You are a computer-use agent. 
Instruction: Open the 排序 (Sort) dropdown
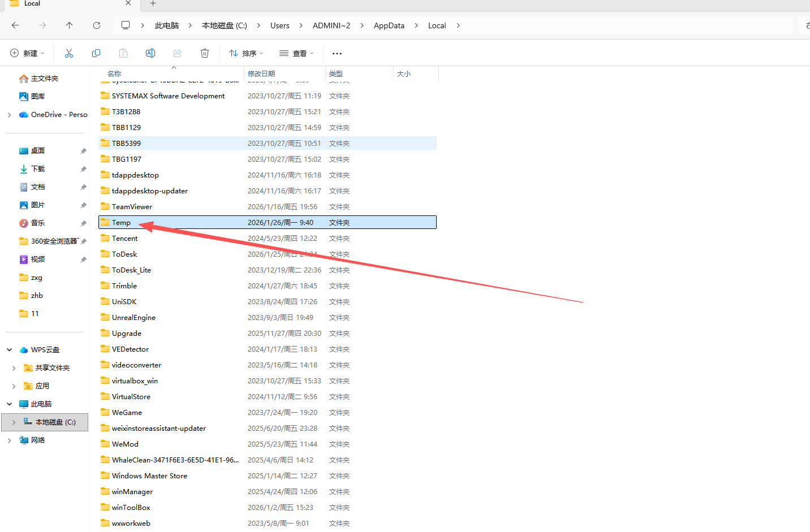click(x=246, y=53)
